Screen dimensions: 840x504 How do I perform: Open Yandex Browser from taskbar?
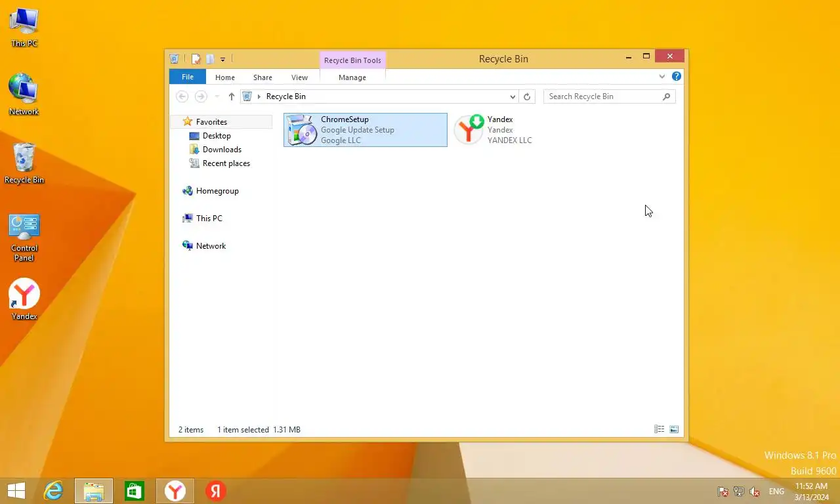tap(175, 491)
